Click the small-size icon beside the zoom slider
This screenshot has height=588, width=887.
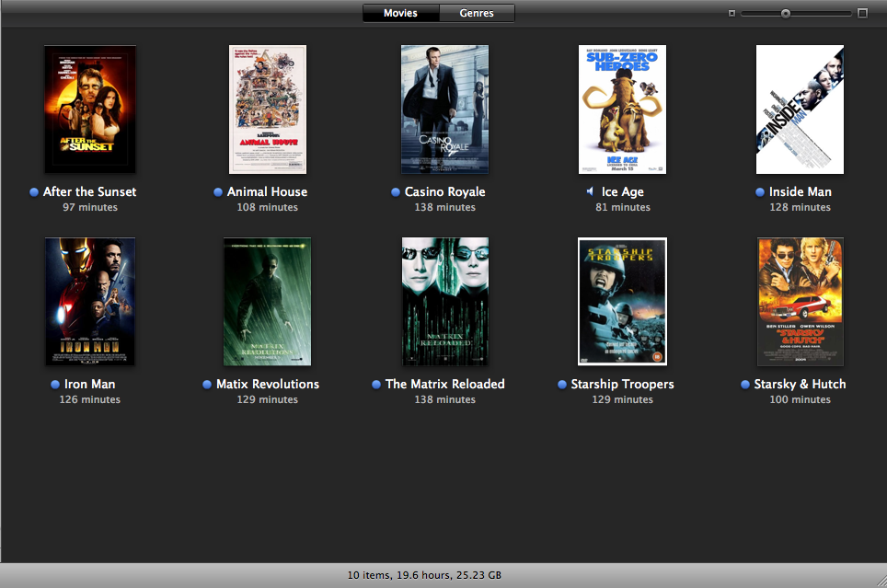[731, 13]
